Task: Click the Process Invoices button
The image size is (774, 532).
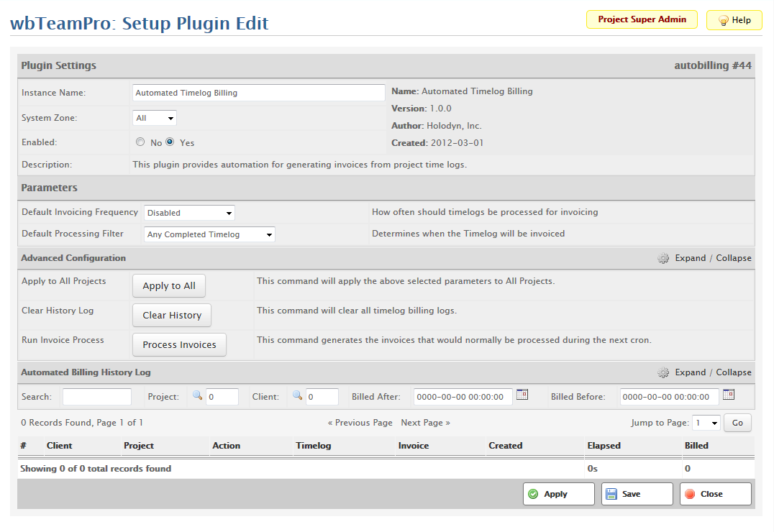Action: point(179,344)
